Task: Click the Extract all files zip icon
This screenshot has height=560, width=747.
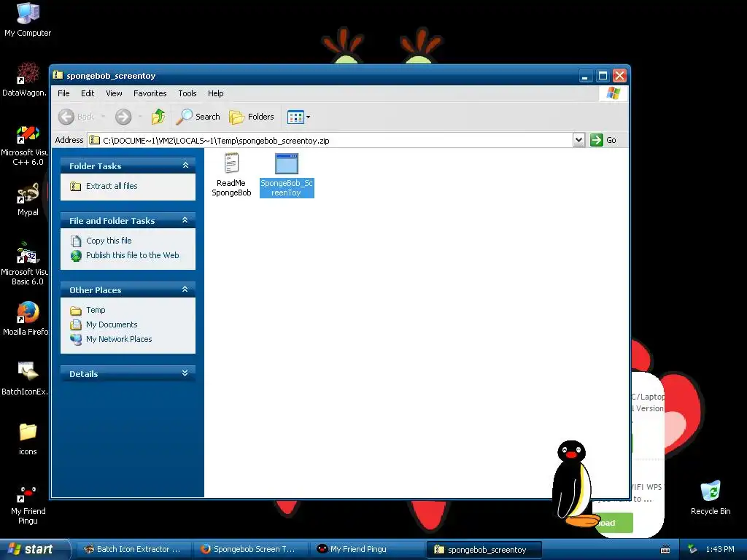Action: pyautogui.click(x=75, y=186)
